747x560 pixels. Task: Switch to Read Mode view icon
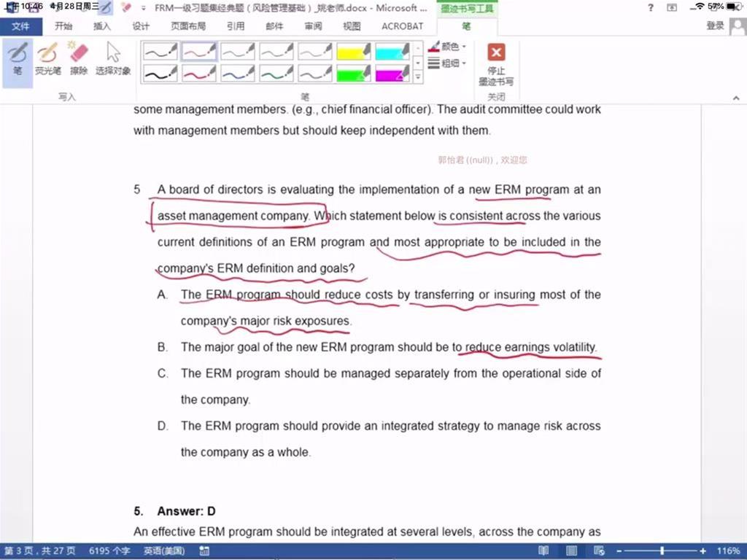(543, 551)
